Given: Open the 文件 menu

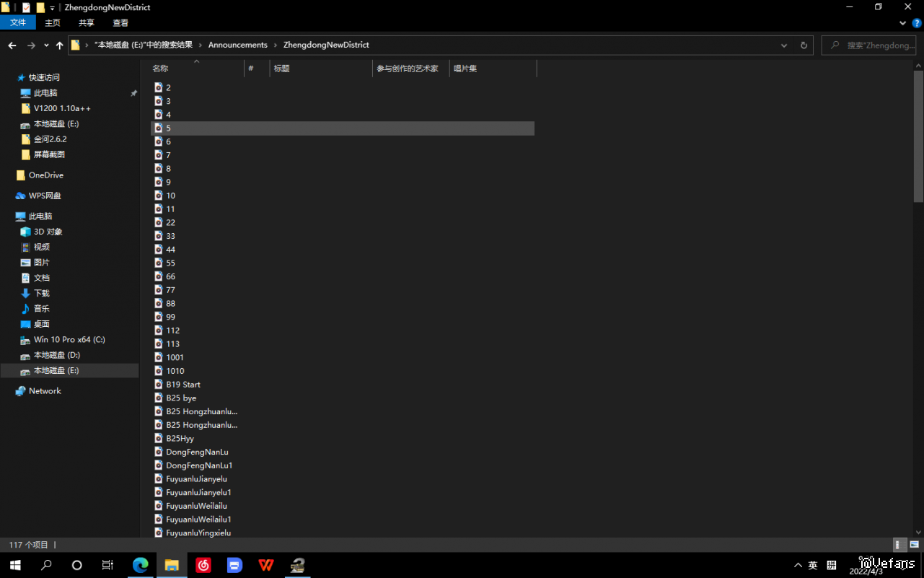Looking at the screenshot, I should coord(18,23).
